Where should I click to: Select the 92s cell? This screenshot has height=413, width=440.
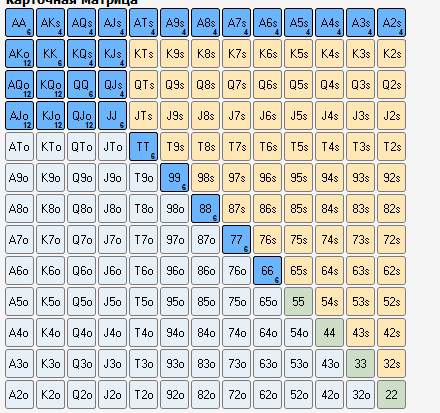[391, 178]
